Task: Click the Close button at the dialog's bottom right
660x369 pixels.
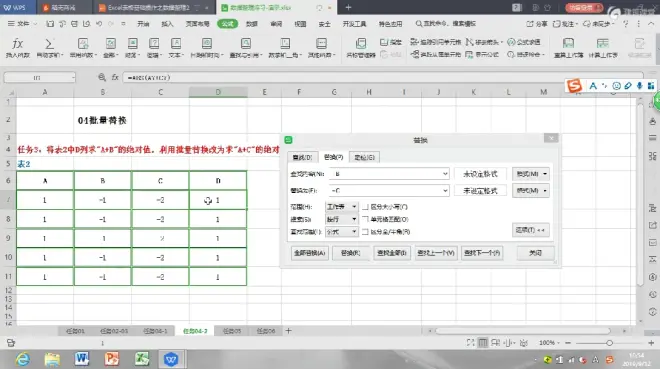Action: point(535,253)
